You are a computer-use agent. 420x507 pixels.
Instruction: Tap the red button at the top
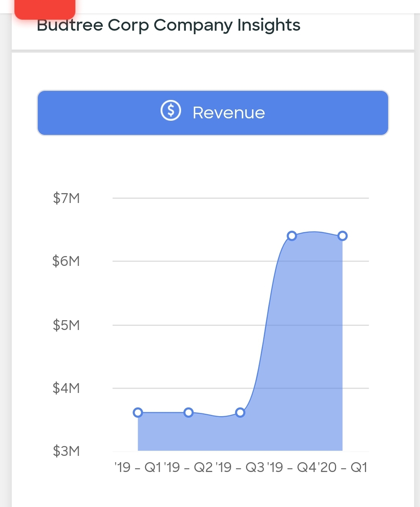(x=45, y=9)
